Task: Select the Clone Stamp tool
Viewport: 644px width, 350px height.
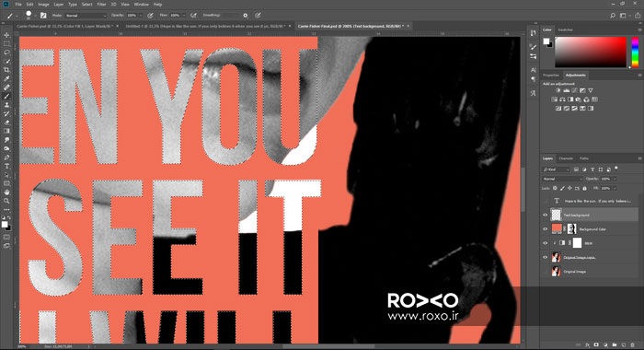Action: tap(6, 105)
